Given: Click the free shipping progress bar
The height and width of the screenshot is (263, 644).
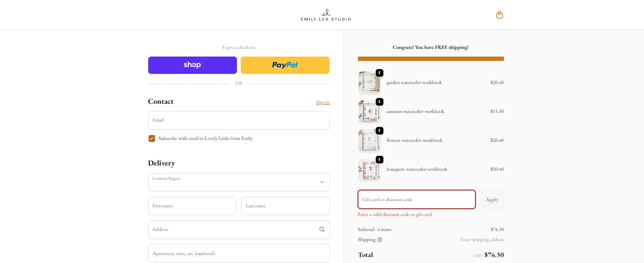Looking at the screenshot, I should (x=431, y=59).
